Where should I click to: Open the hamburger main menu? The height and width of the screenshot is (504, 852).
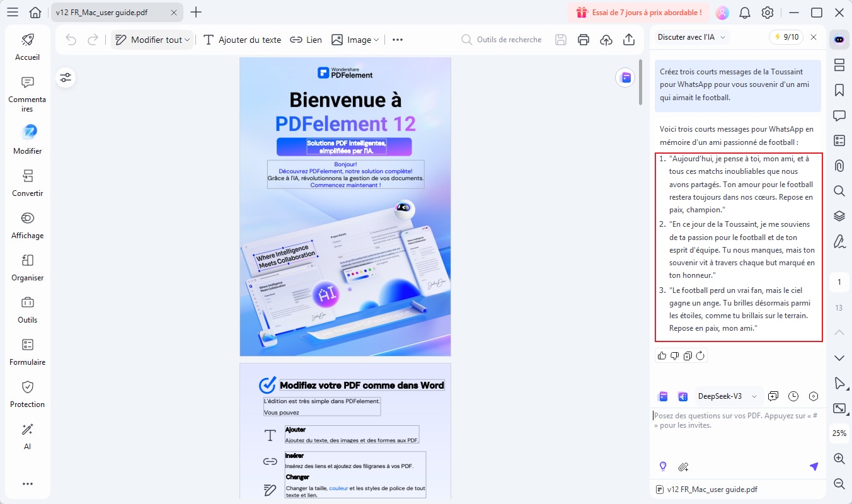click(13, 13)
